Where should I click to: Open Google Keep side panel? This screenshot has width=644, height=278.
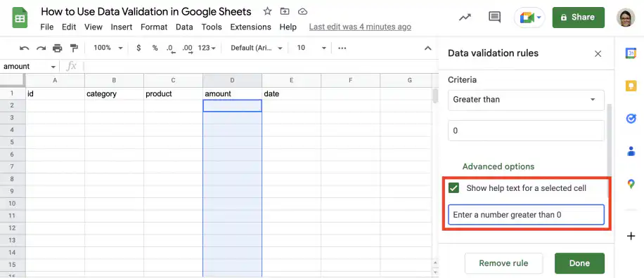coord(631,86)
